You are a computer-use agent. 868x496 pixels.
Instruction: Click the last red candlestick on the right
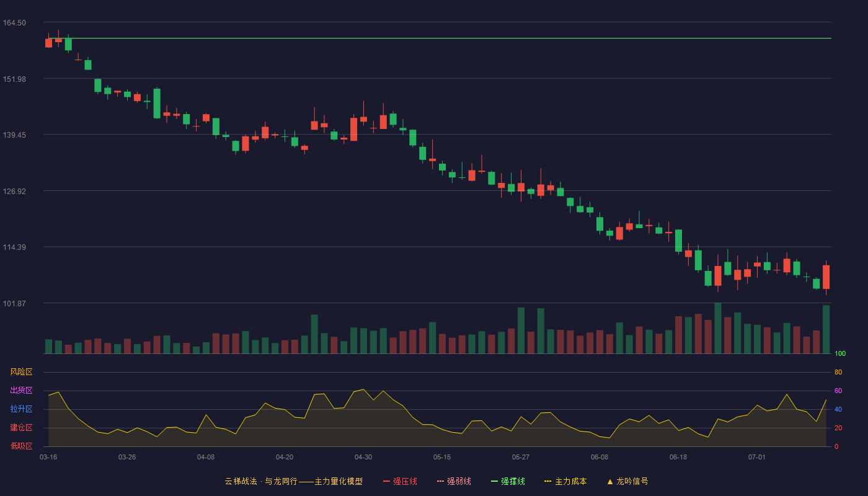[826, 277]
